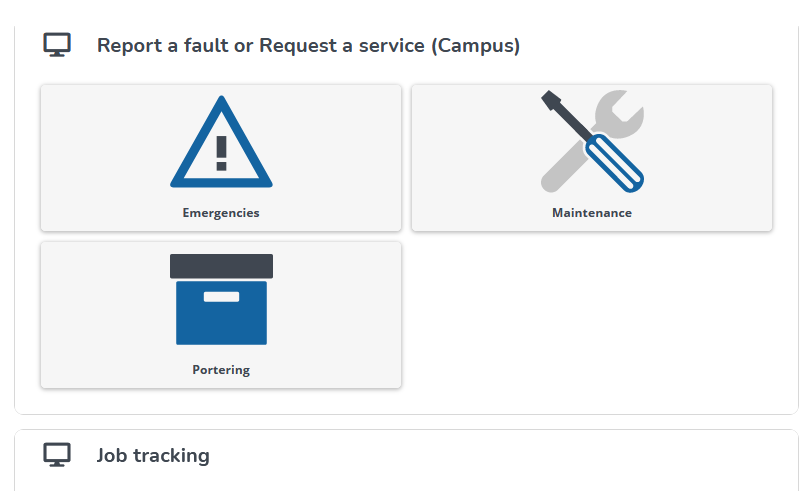Click the Report a fault or Request a service heading
Viewport: 810px width, 491px height.
(308, 45)
